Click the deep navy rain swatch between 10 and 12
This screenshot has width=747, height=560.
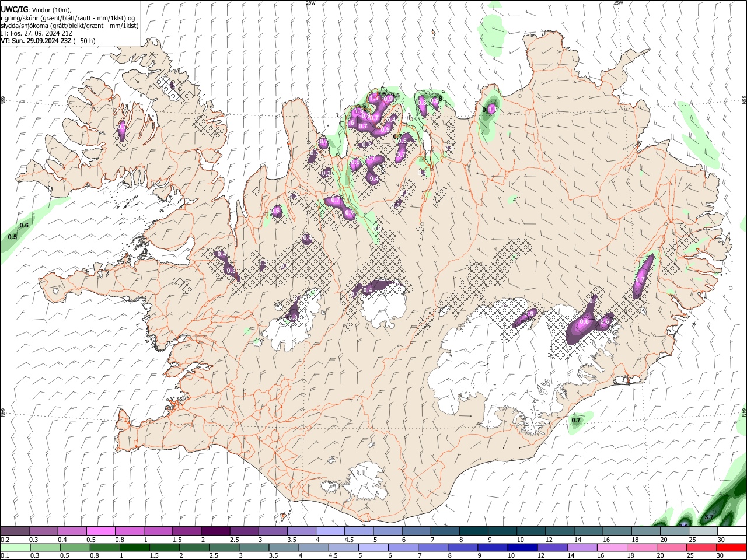(522, 547)
